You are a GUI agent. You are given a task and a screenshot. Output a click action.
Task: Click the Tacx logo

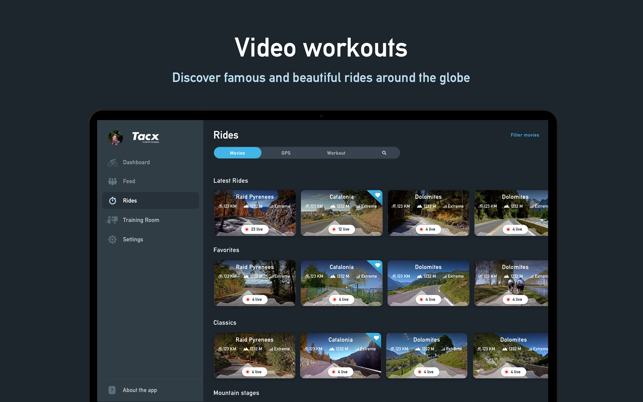145,137
